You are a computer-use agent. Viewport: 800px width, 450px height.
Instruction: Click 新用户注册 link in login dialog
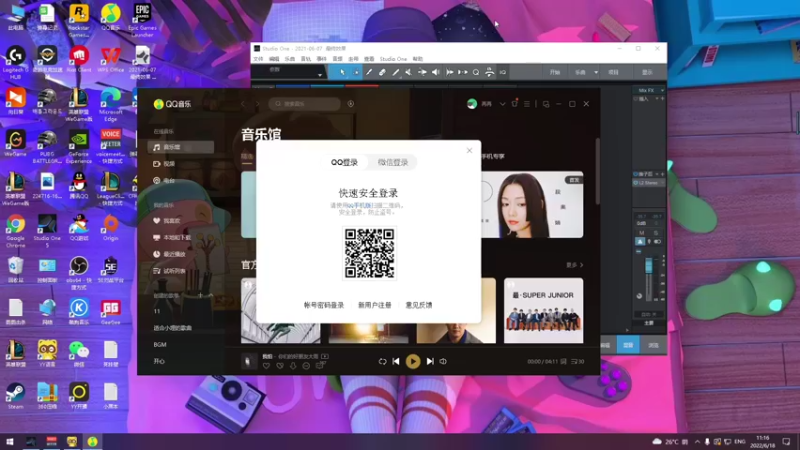coord(374,305)
